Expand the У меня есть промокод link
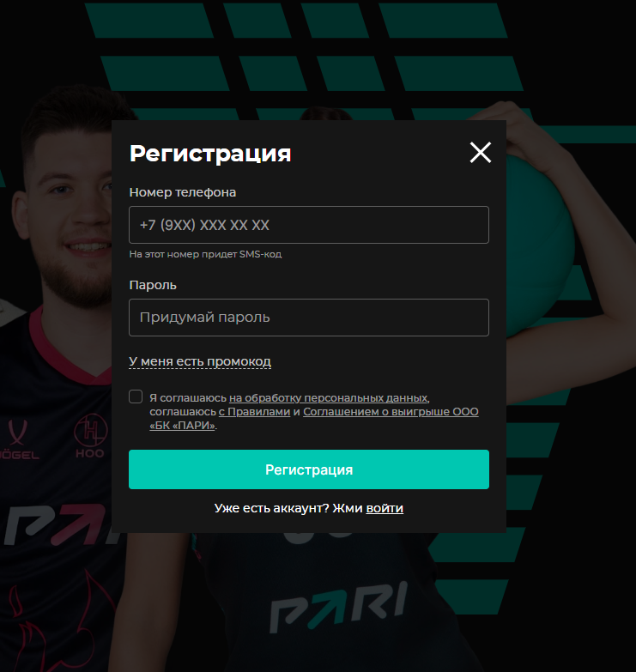 tap(200, 361)
